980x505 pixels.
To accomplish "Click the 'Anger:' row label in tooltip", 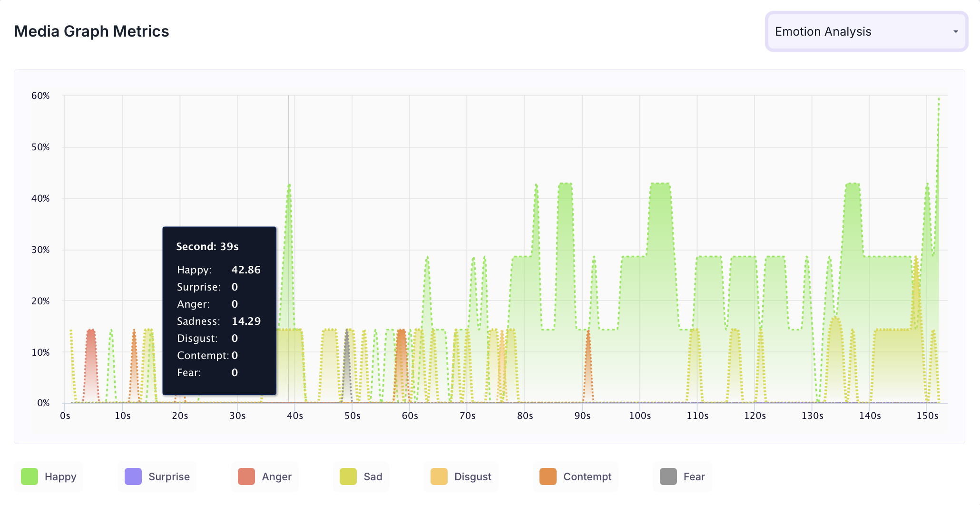I will pos(193,304).
